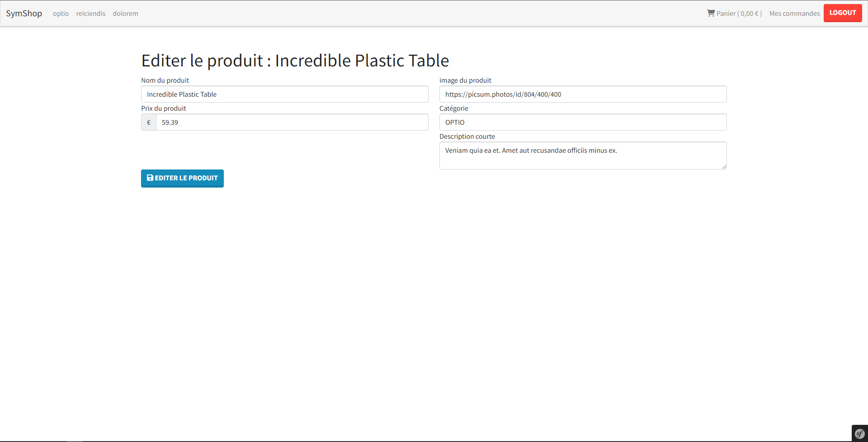
Task: Click into the image du produit URL field
Action: click(583, 94)
